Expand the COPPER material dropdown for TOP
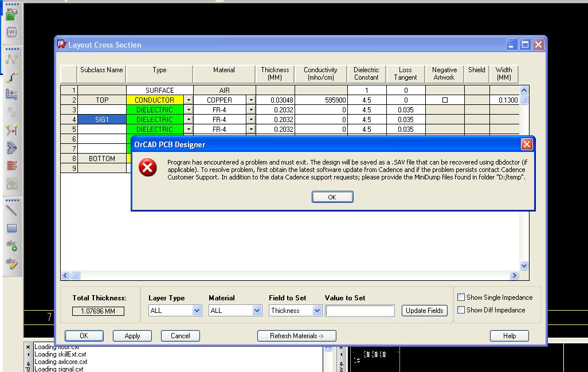Image resolution: width=588 pixels, height=372 pixels. click(251, 100)
